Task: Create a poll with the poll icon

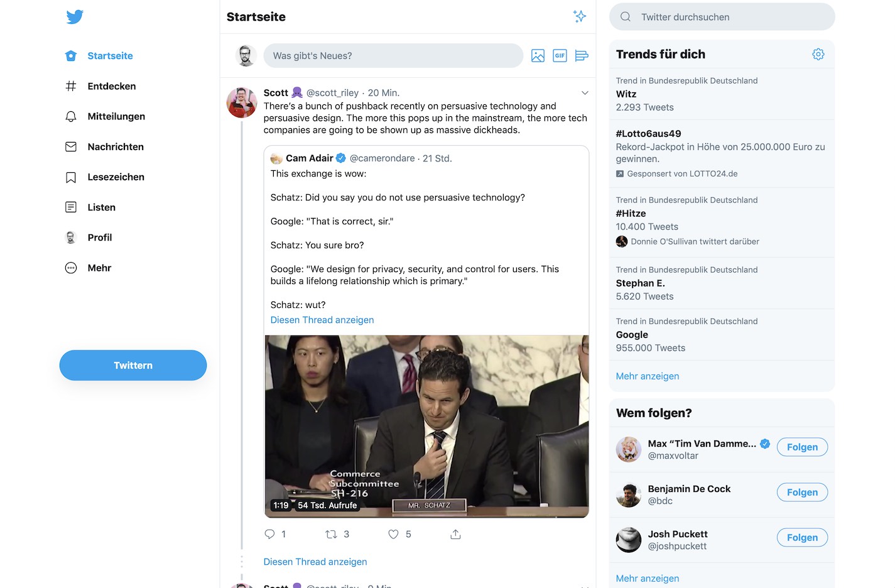Action: click(582, 56)
